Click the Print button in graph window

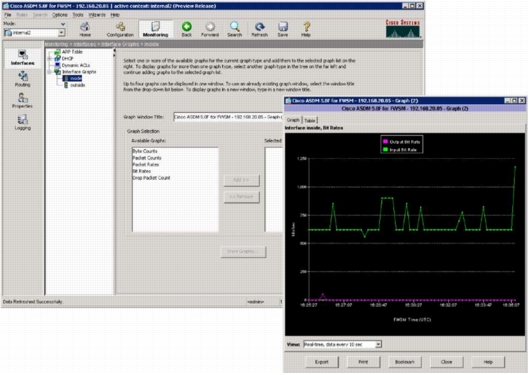(x=363, y=362)
